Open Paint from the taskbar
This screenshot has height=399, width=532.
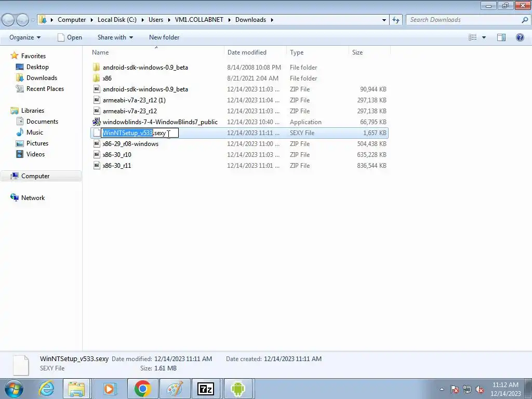(x=175, y=389)
